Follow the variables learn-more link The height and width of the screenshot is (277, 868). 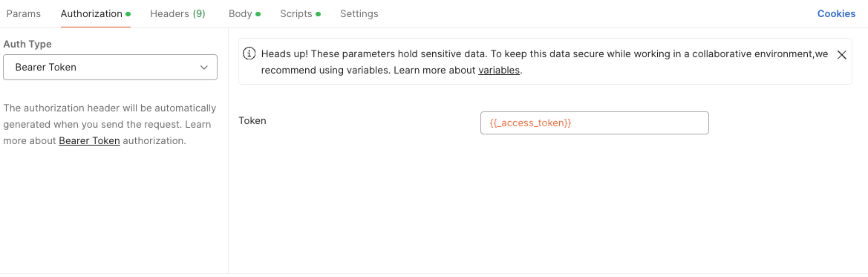coord(499,71)
